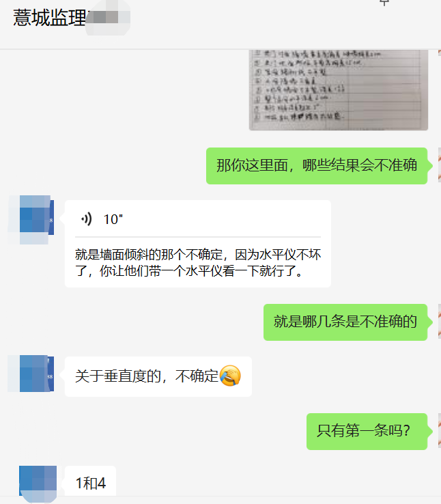Play the 10-second voice message

click(197, 219)
